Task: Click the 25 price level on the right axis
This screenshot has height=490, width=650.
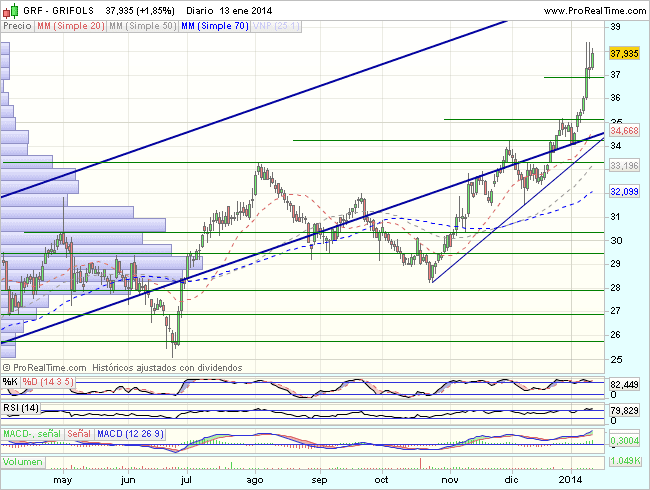Action: coord(616,360)
